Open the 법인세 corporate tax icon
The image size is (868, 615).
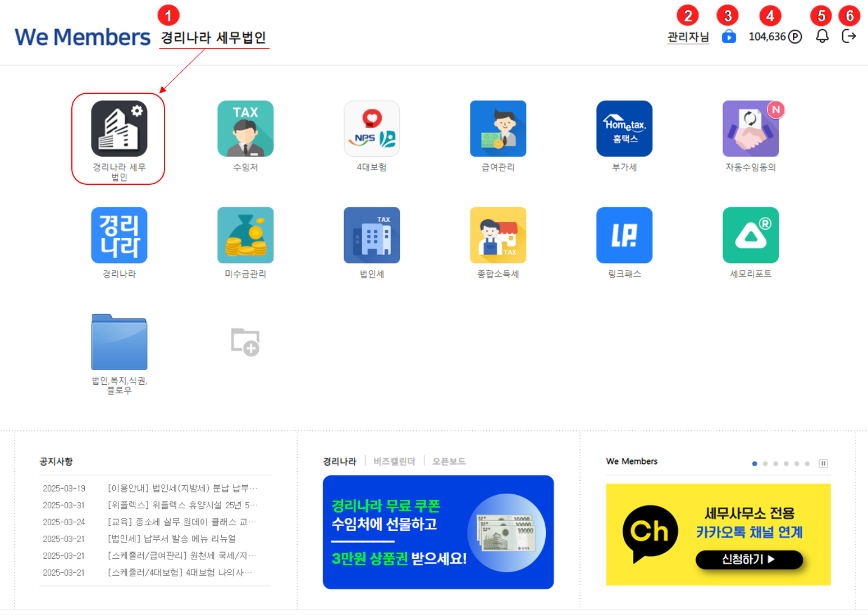click(372, 235)
